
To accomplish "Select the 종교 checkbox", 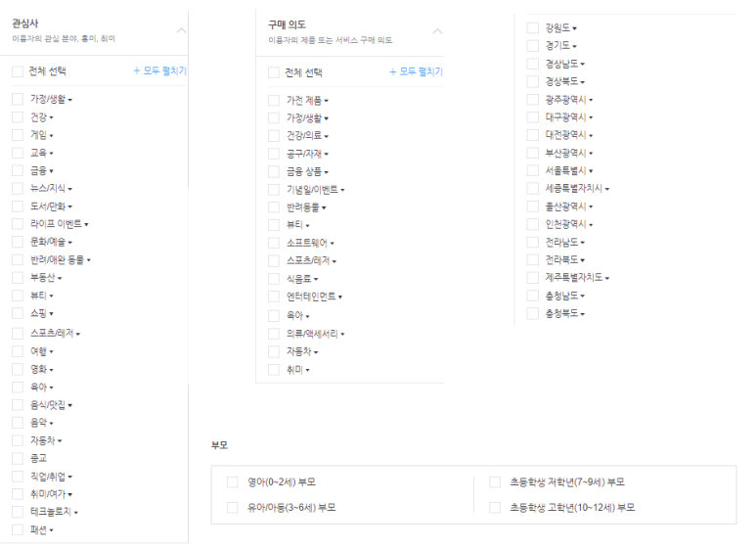I will [18, 458].
